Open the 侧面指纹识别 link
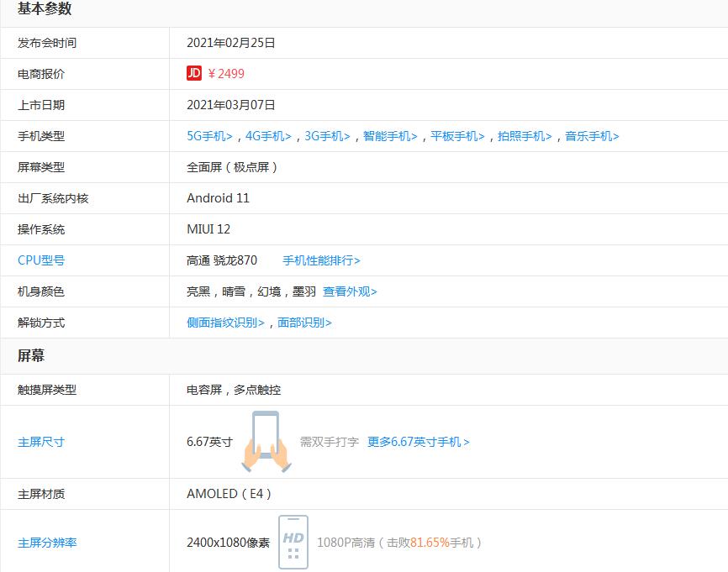Screen dimensions: 728x572 [x=225, y=323]
